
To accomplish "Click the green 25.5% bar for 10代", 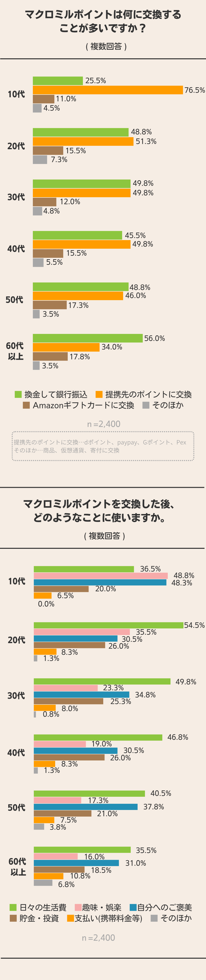I will (x=57, y=81).
